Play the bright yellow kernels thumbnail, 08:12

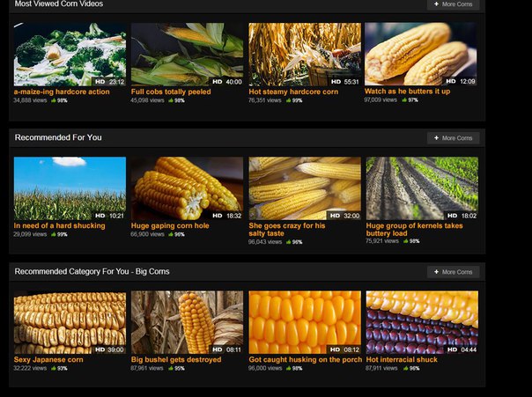click(305, 322)
